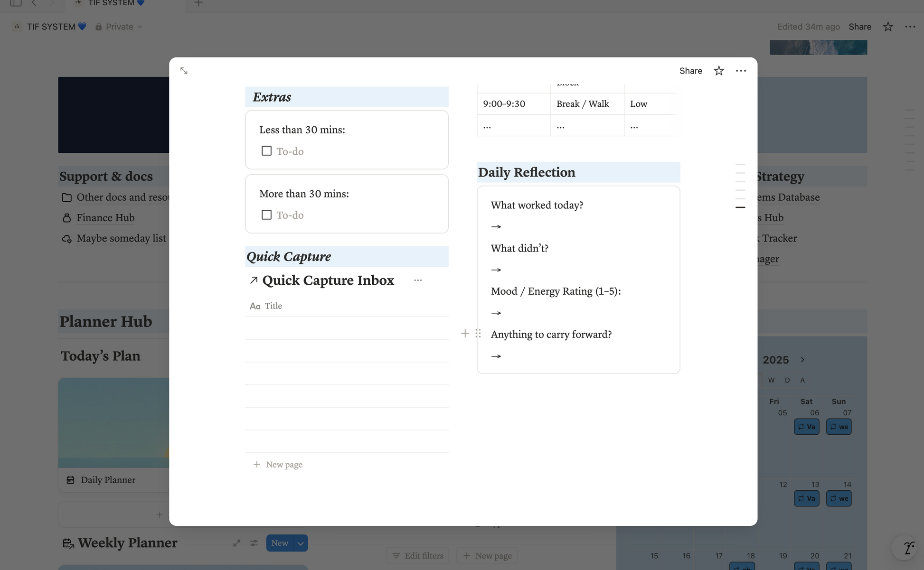Click the six-dot drag handle icon
This screenshot has width=924, height=570.
[x=478, y=334]
